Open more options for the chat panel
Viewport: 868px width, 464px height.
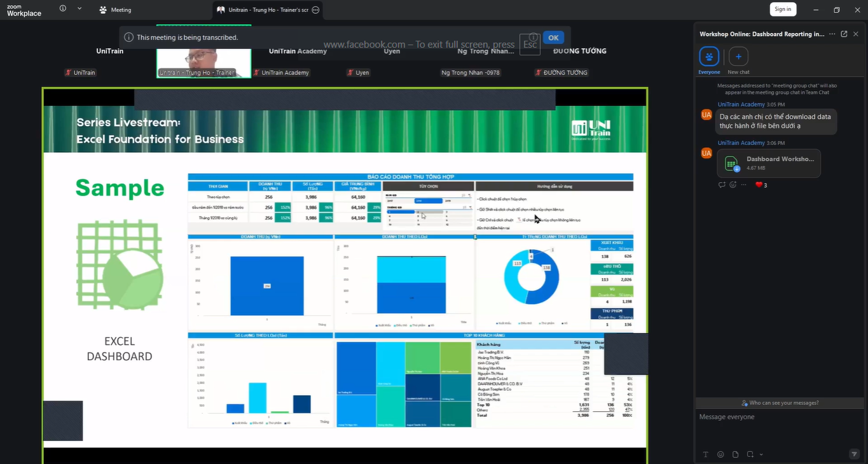coord(832,34)
